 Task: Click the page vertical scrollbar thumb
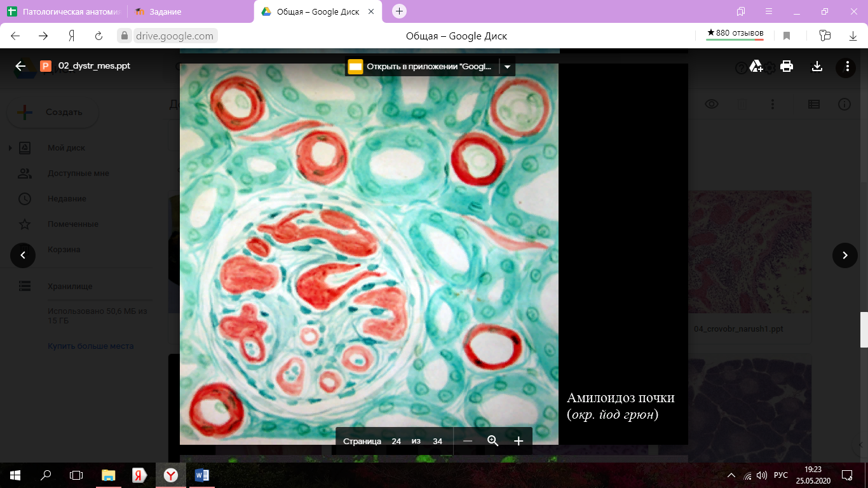click(864, 330)
